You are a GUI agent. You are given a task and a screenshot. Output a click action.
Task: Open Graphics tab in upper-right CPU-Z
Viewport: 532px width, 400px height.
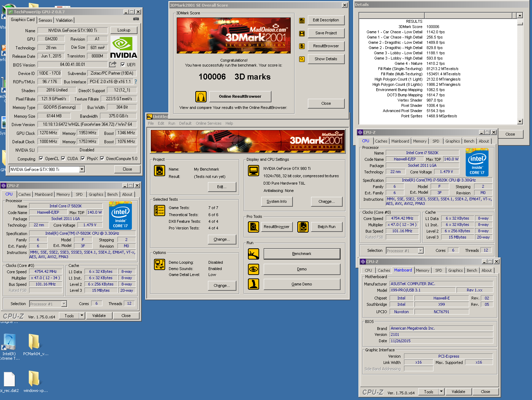pyautogui.click(x=452, y=141)
